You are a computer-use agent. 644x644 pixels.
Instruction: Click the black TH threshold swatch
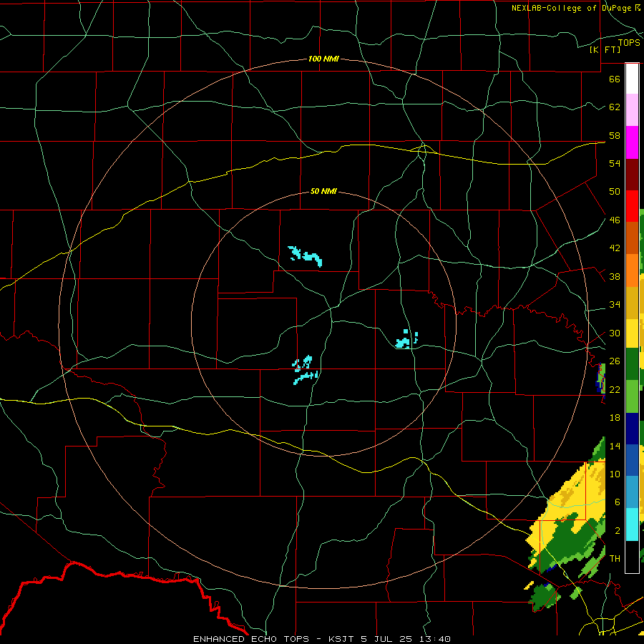pyautogui.click(x=632, y=557)
